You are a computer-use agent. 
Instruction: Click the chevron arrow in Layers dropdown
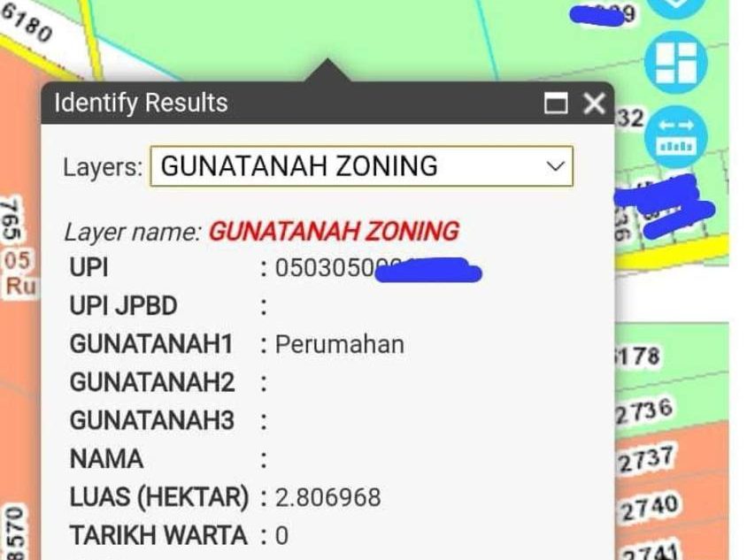click(555, 166)
